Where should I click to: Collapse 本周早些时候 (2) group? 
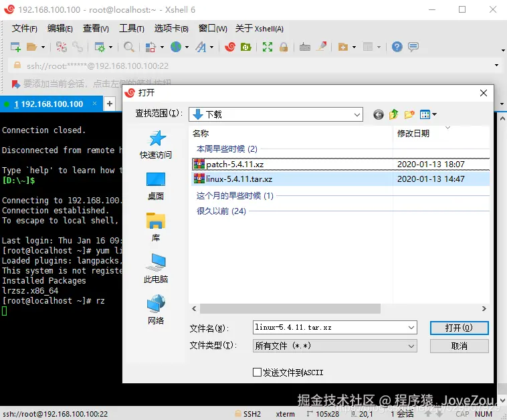[227, 148]
